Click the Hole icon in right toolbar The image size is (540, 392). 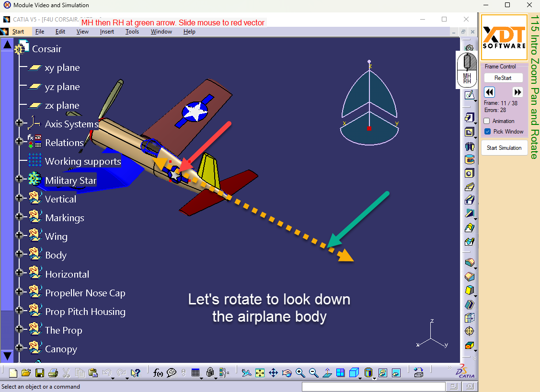tap(470, 173)
